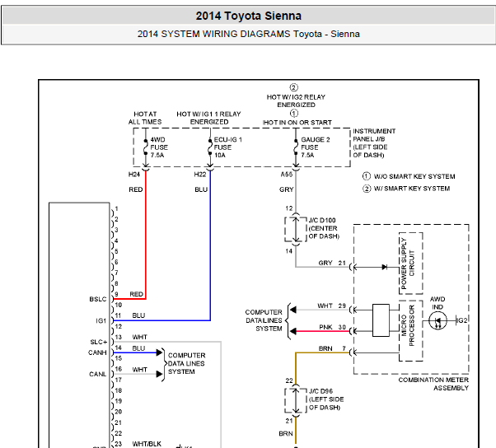Click 'HOT IN ON OR START' text
The width and height of the screenshot is (496, 448).
coord(297,123)
